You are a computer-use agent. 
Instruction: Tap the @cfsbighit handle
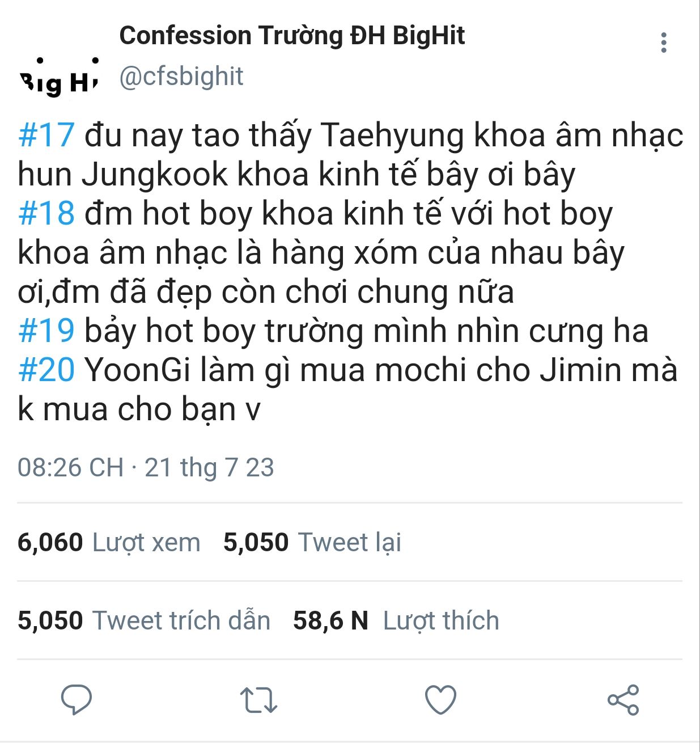(x=181, y=76)
